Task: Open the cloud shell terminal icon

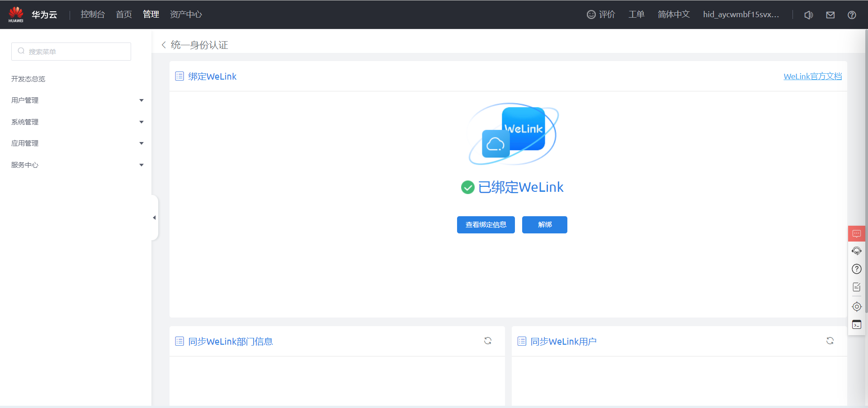Action: pyautogui.click(x=857, y=324)
